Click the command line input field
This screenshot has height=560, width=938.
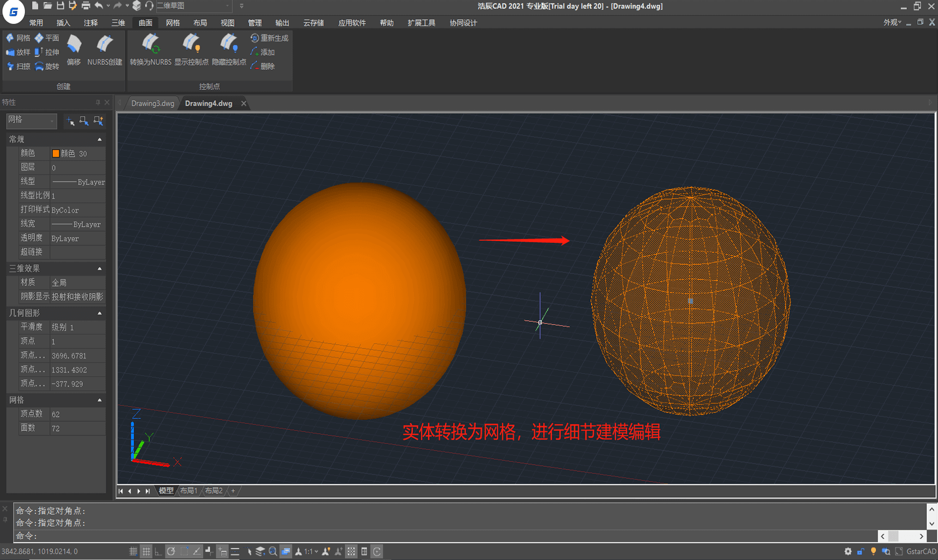pyautogui.click(x=446, y=535)
